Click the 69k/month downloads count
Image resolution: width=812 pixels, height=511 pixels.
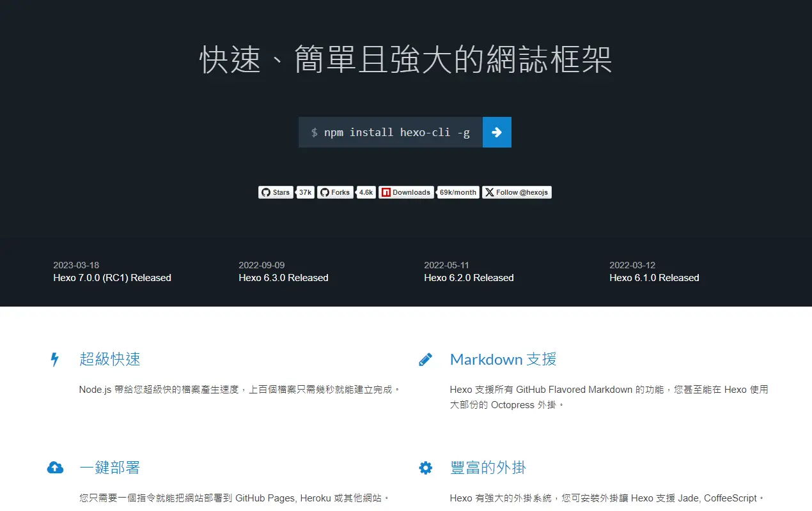click(x=458, y=192)
